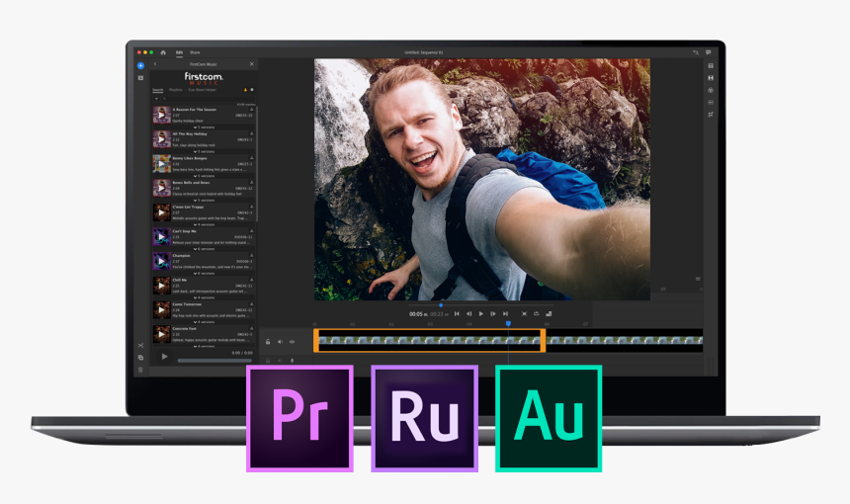Close the FirstCom Music panel

pos(251,64)
